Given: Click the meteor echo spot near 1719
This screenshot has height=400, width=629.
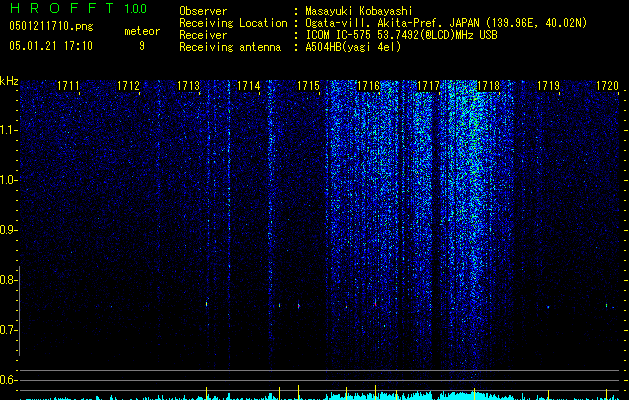Looking at the screenshot, I should (548, 307).
